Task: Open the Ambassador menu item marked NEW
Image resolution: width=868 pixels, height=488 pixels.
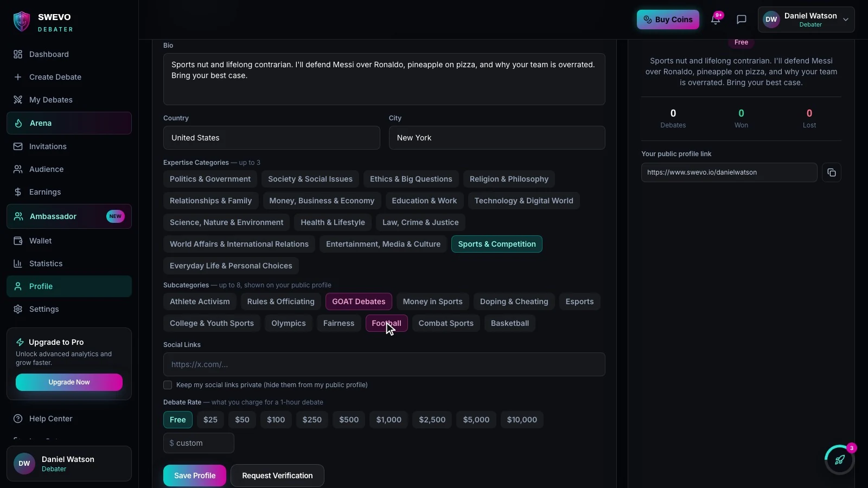Action: (x=69, y=216)
